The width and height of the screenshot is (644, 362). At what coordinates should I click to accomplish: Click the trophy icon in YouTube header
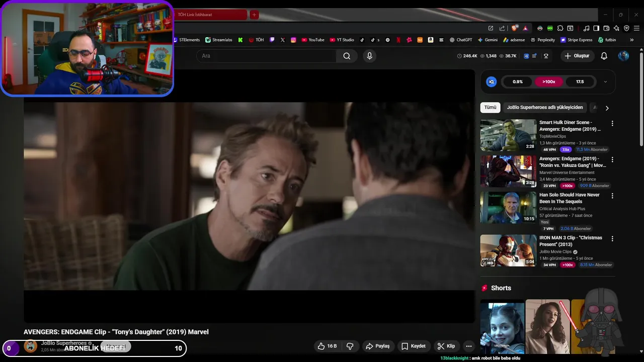[546, 56]
